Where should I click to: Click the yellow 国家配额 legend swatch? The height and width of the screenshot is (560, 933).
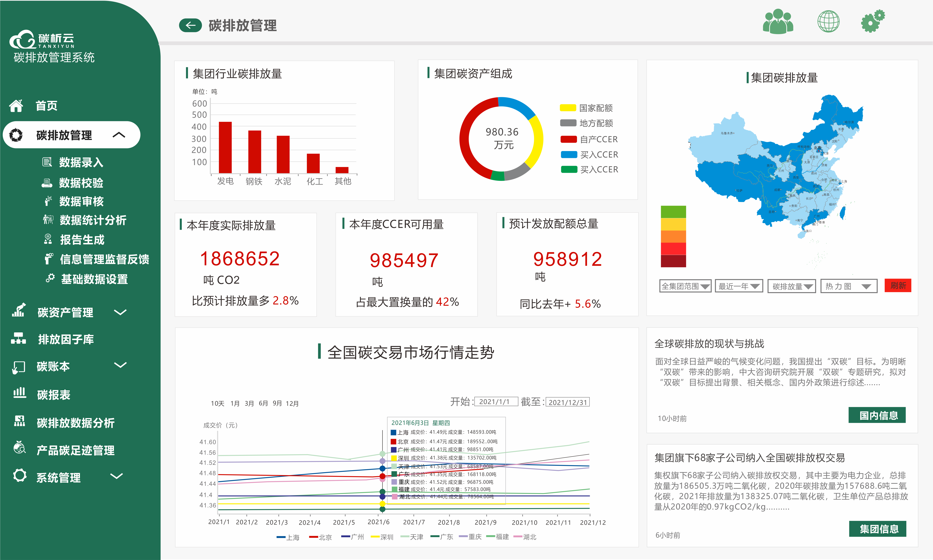click(x=568, y=108)
